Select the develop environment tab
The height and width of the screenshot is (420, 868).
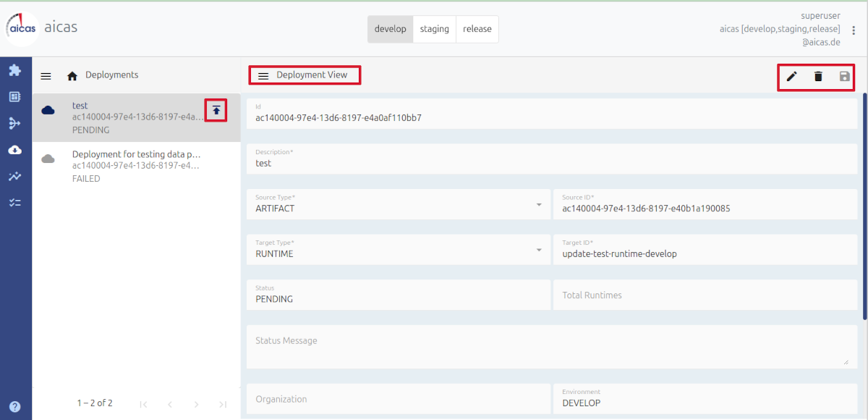(x=391, y=30)
